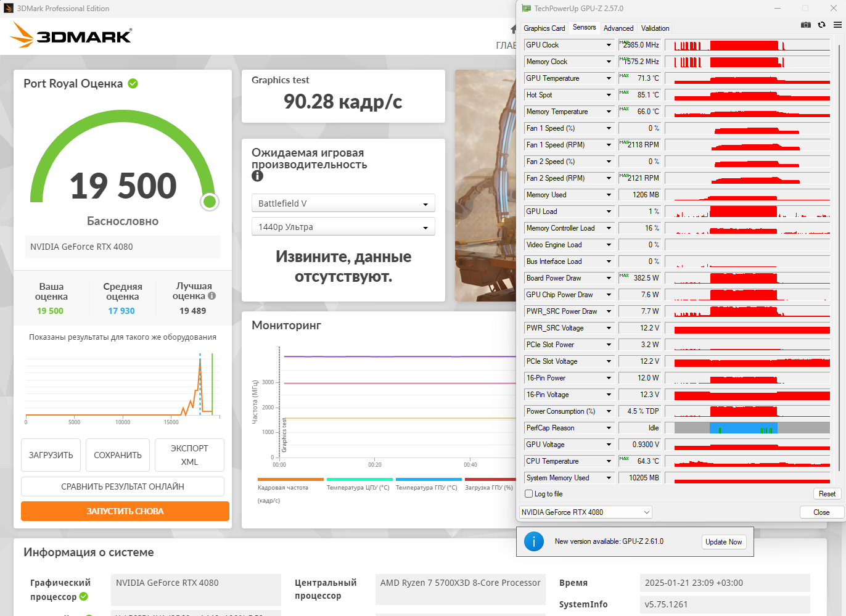This screenshot has height=616, width=846.
Task: Switch to the Graphics Card tab
Action: coord(544,28)
